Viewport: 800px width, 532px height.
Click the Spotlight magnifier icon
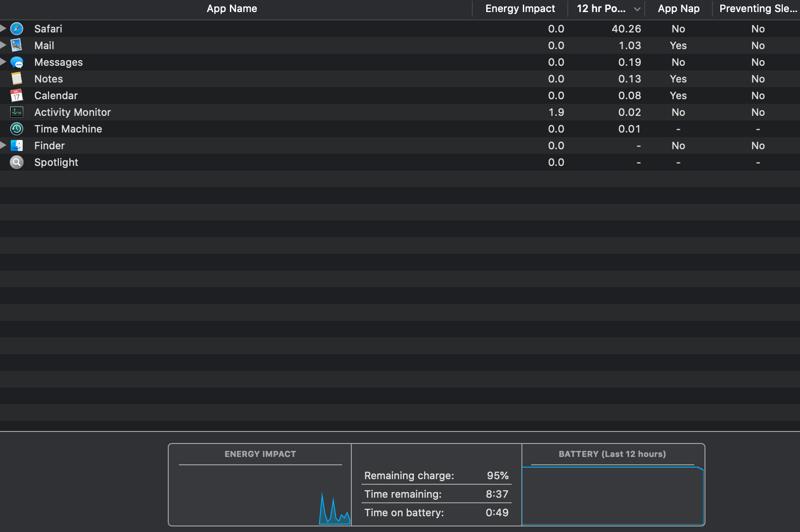(x=17, y=162)
